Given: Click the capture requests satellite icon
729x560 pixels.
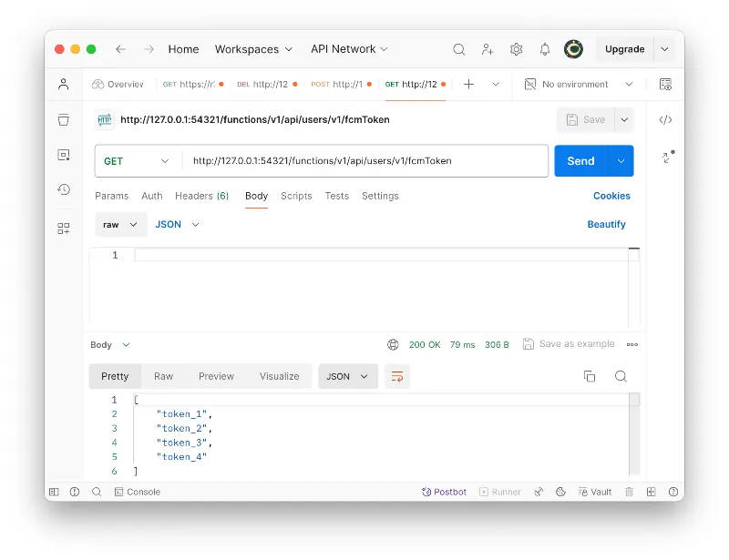Looking at the screenshot, I should tap(539, 492).
